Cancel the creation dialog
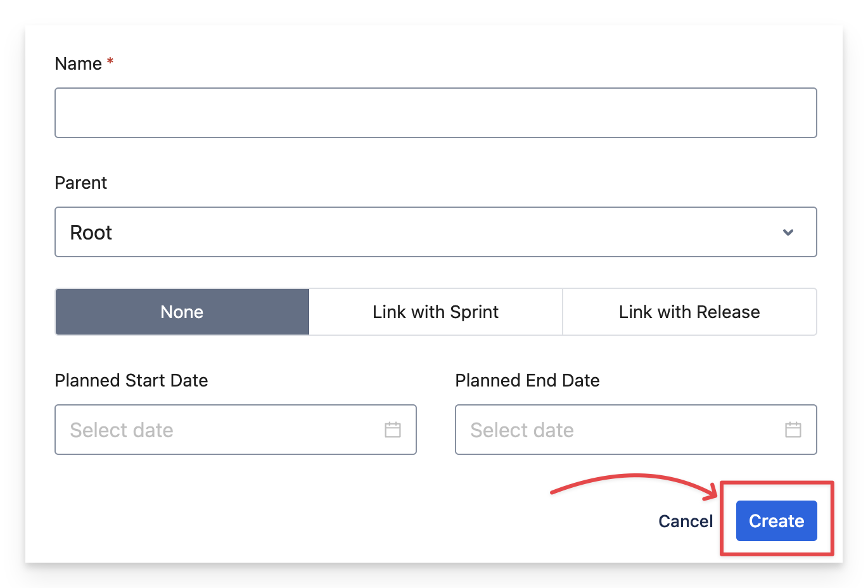The height and width of the screenshot is (588, 868). point(686,521)
